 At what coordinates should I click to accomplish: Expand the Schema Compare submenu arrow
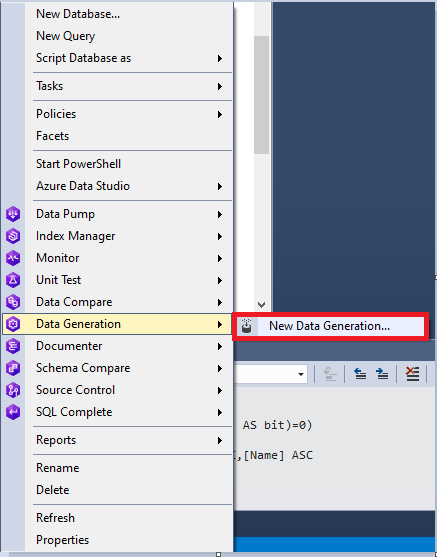coord(220,369)
